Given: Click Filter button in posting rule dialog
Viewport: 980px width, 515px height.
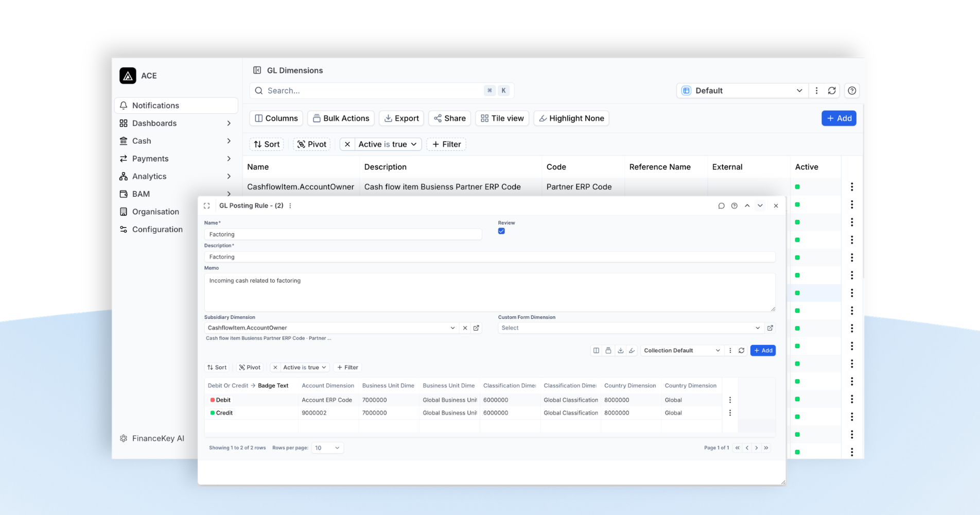Looking at the screenshot, I should 347,368.
